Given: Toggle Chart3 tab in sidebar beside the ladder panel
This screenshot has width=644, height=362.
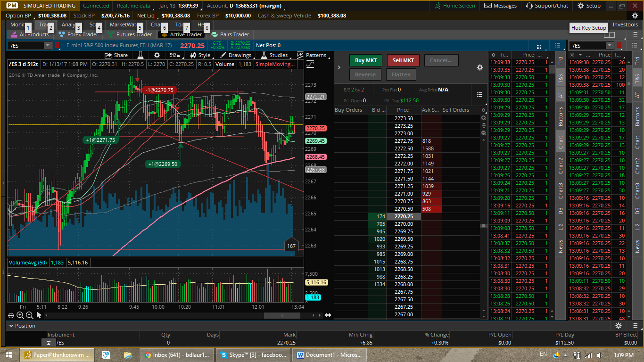Looking at the screenshot, I should (x=561, y=190).
